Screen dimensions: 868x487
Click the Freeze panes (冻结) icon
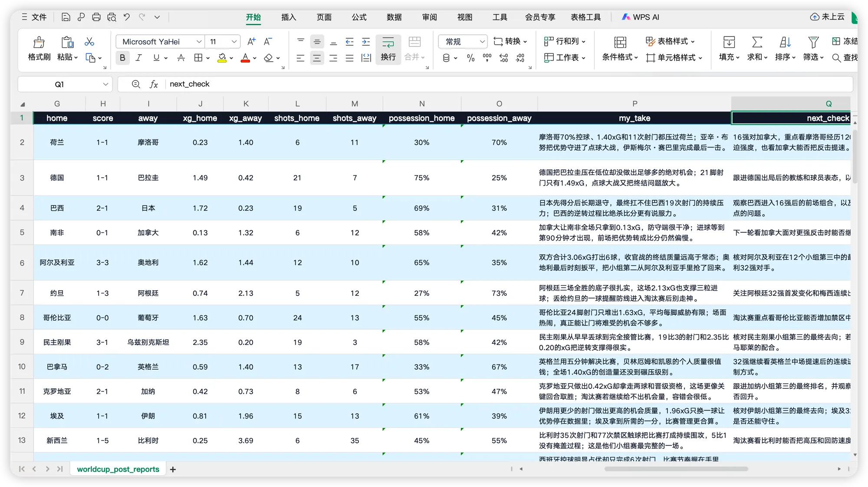click(x=836, y=41)
